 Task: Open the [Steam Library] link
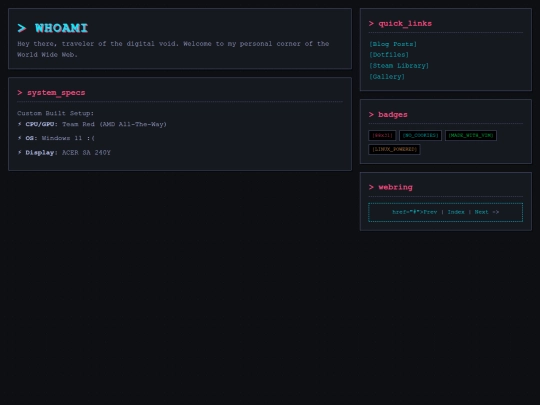[399, 65]
